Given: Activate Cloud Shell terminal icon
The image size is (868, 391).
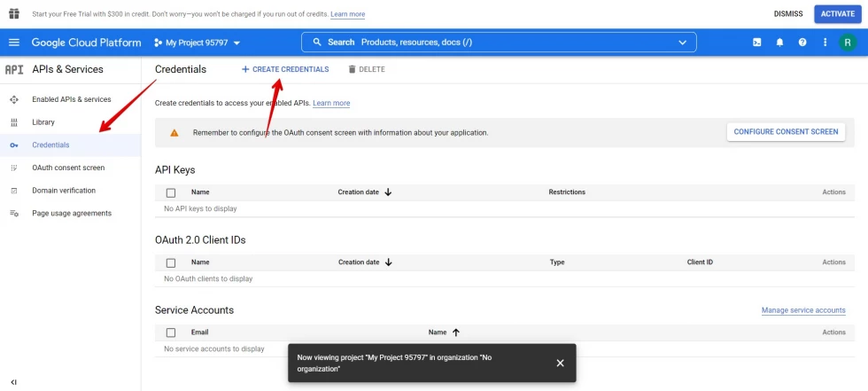Looking at the screenshot, I should 757,43.
